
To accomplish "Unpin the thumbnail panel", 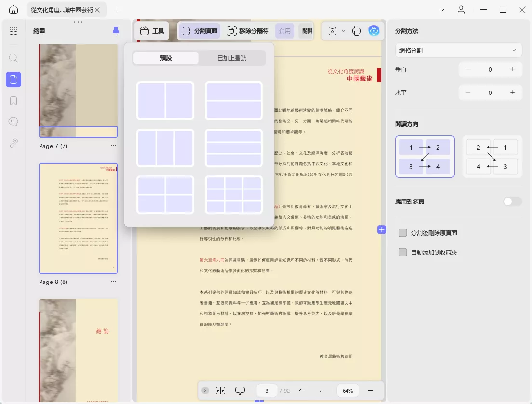I will click(x=116, y=31).
